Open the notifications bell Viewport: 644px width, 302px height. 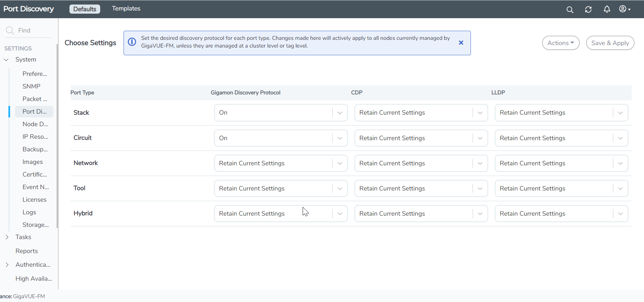click(607, 9)
